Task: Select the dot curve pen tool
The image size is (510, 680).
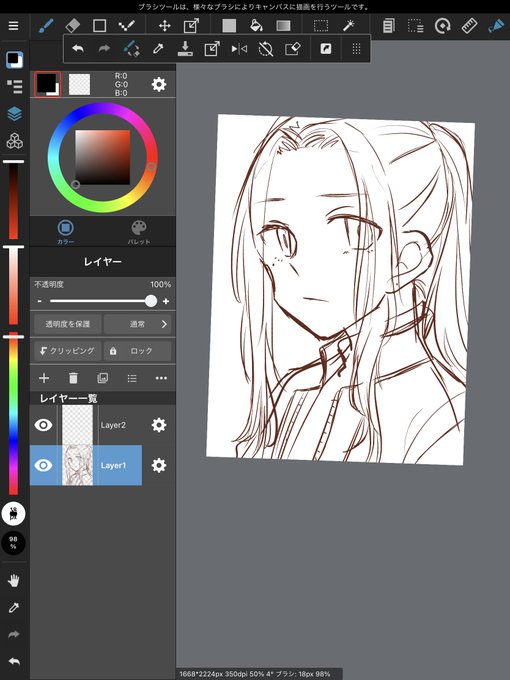Action: point(126,26)
